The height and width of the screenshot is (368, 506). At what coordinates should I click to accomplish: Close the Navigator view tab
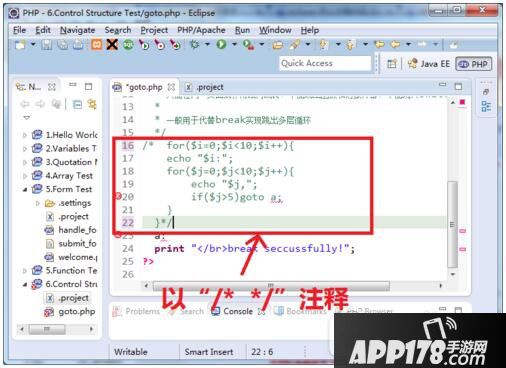click(52, 87)
